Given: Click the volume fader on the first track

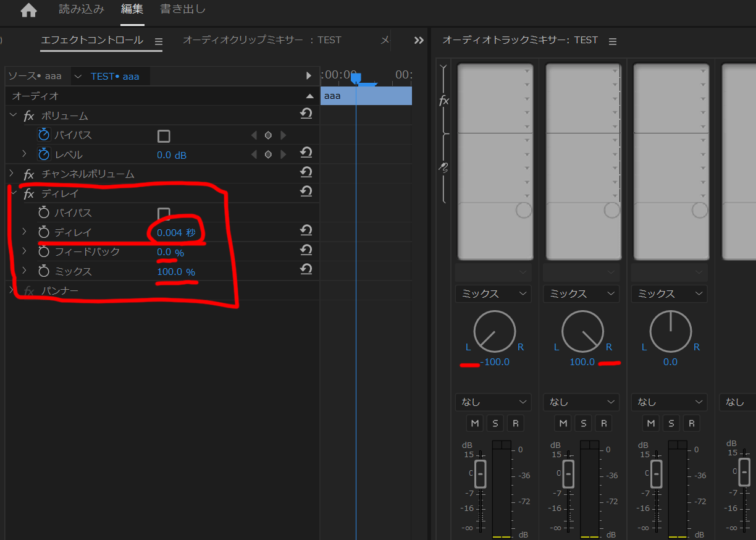Looking at the screenshot, I should click(481, 474).
